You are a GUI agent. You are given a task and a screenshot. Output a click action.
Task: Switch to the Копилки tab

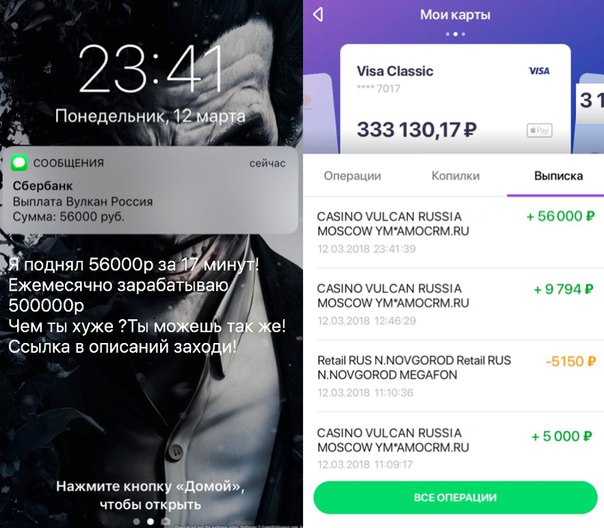pos(455,176)
